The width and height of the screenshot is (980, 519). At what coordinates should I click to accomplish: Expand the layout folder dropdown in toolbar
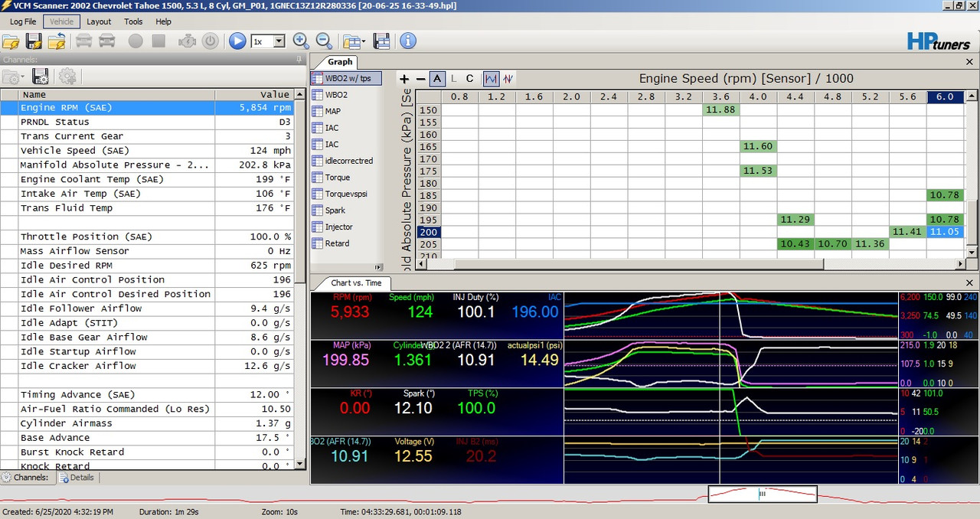click(355, 41)
